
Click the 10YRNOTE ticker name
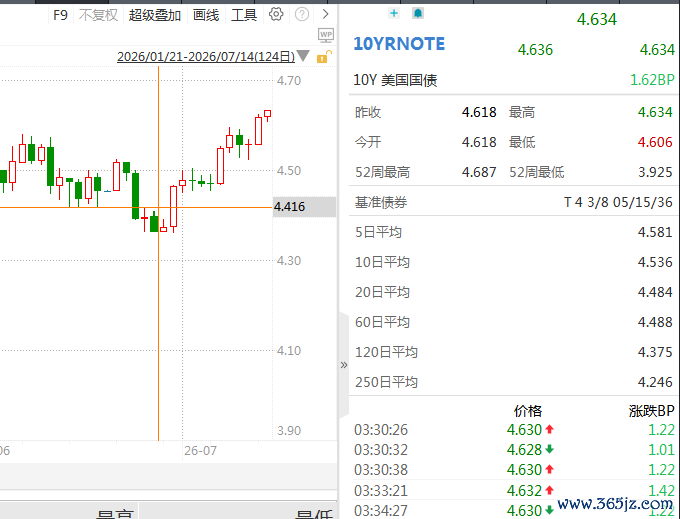[x=399, y=44]
